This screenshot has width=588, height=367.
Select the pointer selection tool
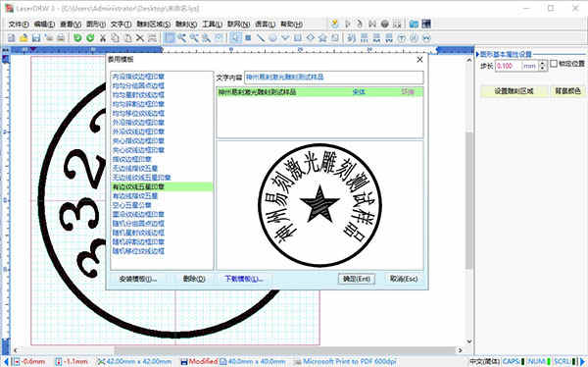click(236, 38)
